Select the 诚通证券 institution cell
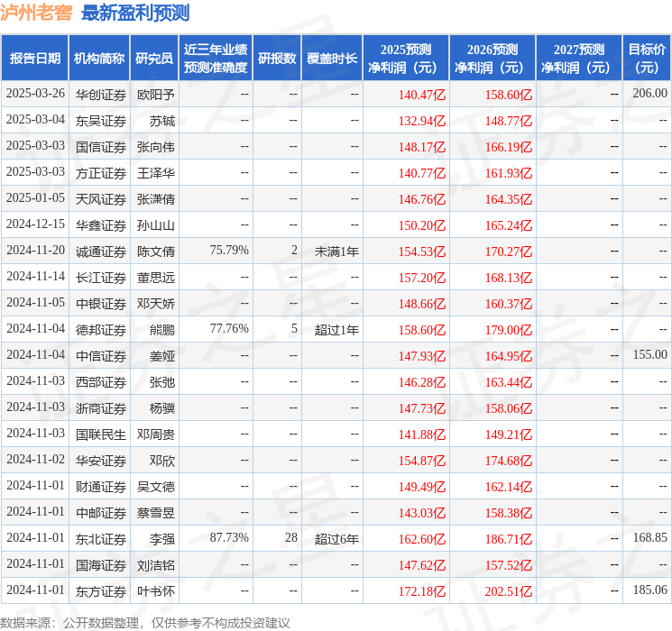Viewport: 672px width, 631px height. 101,251
